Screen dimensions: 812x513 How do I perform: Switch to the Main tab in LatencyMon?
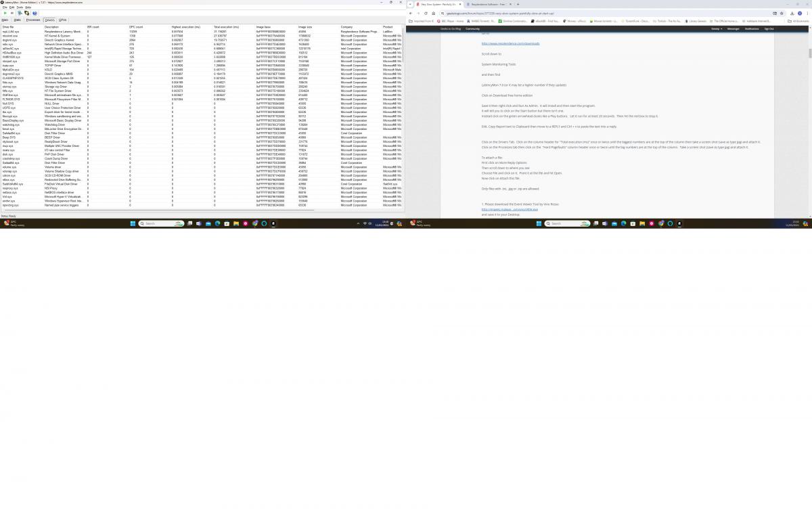(x=5, y=20)
